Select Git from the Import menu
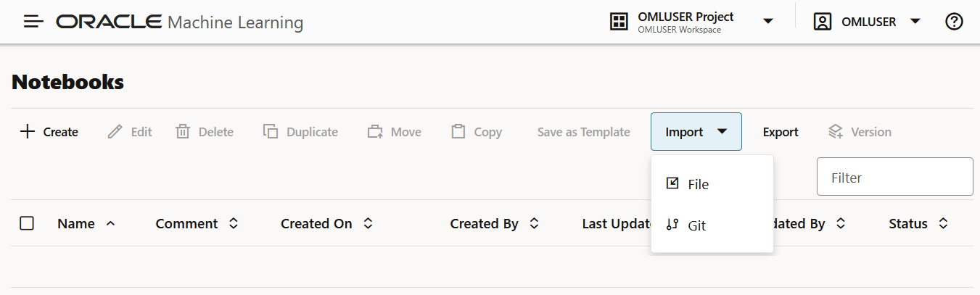Image resolution: width=980 pixels, height=295 pixels. tap(696, 225)
